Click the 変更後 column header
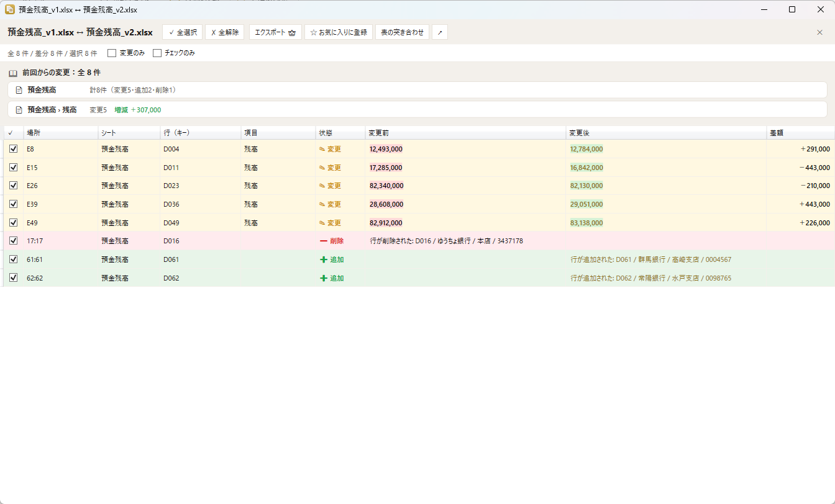This screenshot has height=504, width=835. (666, 133)
